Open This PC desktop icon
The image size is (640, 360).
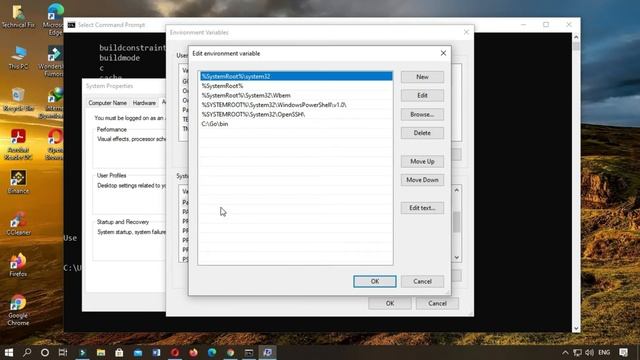click(x=18, y=57)
